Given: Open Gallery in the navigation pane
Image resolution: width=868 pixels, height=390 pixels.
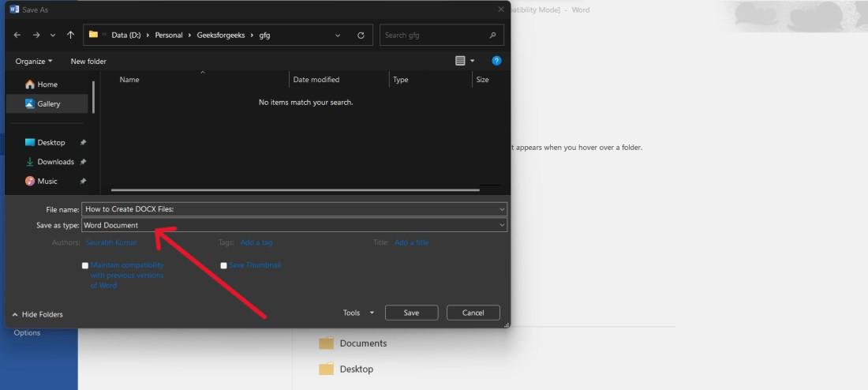Looking at the screenshot, I should 47,103.
